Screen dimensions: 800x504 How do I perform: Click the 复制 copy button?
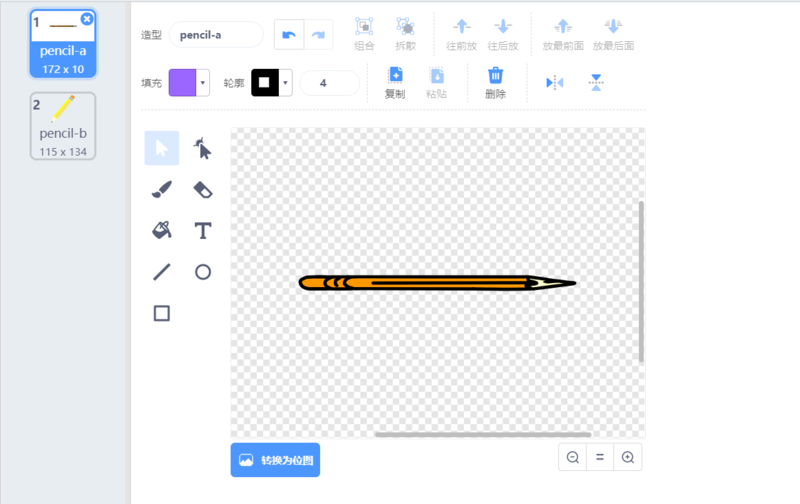[x=395, y=82]
